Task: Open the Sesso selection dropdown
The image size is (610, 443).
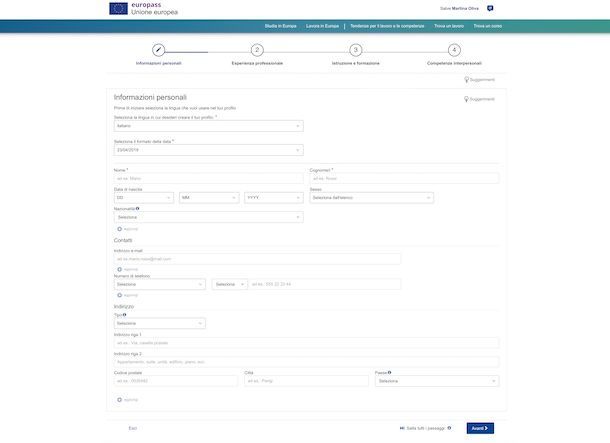Action: [x=372, y=198]
